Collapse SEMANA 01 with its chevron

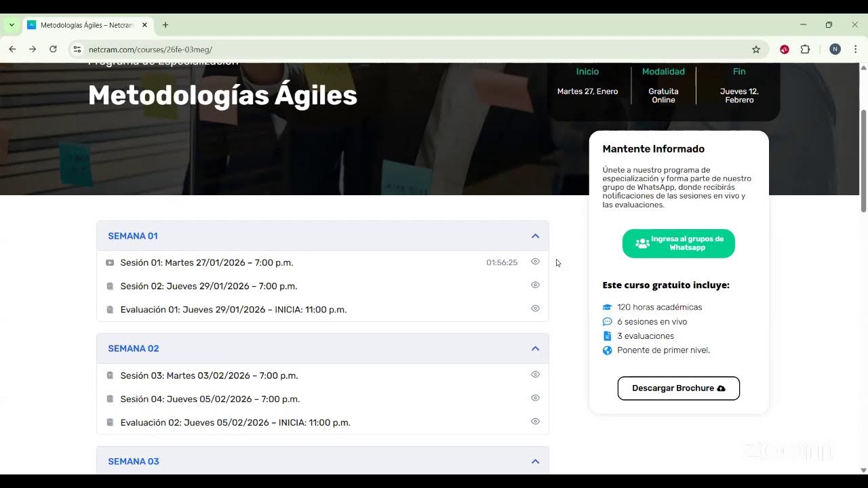[x=535, y=236]
